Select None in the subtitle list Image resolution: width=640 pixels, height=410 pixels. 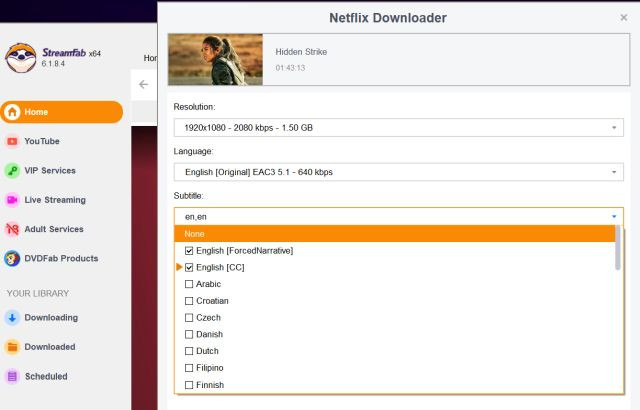395,234
